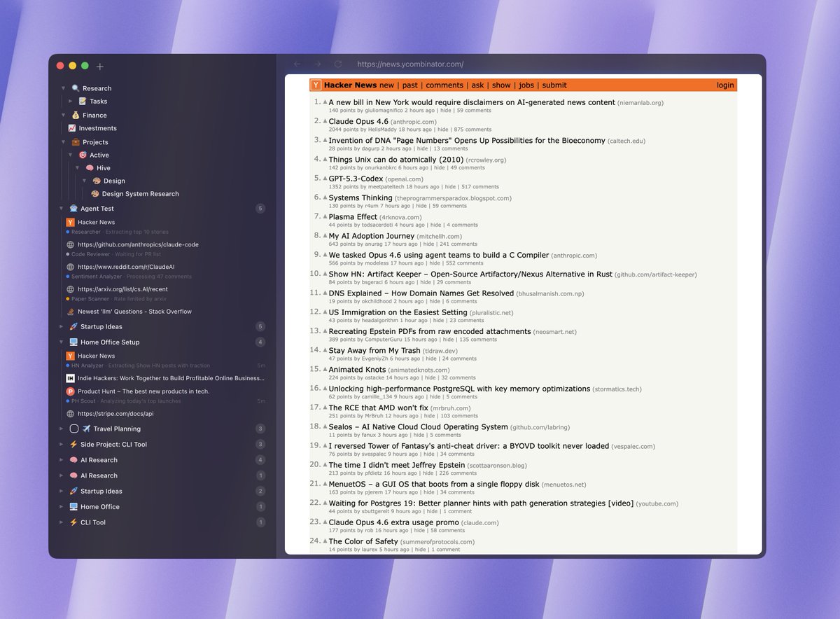
Task: Open user HellsMaddy's profile link
Action: click(x=382, y=130)
